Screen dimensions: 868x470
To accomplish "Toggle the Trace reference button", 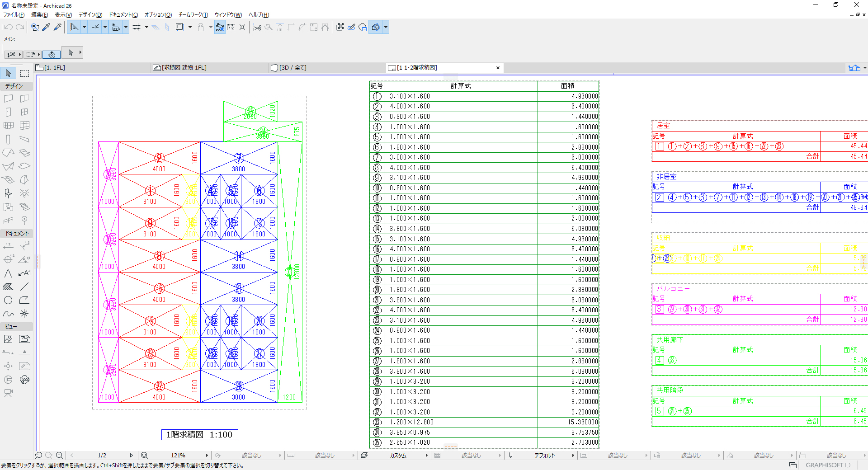I will tap(179, 27).
